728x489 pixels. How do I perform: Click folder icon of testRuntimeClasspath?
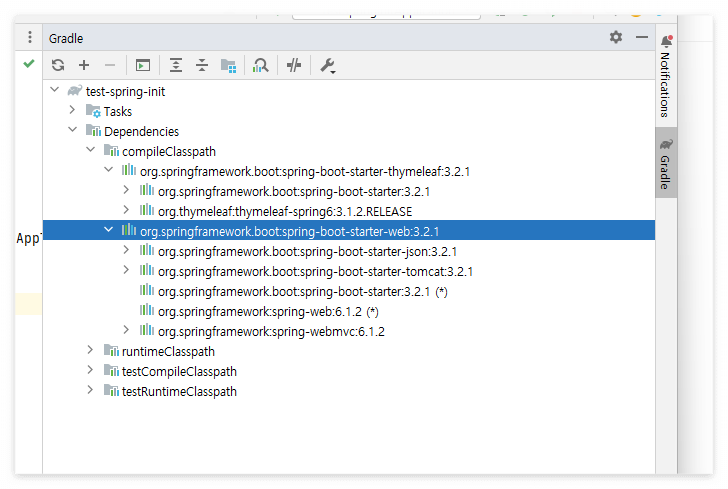(111, 390)
